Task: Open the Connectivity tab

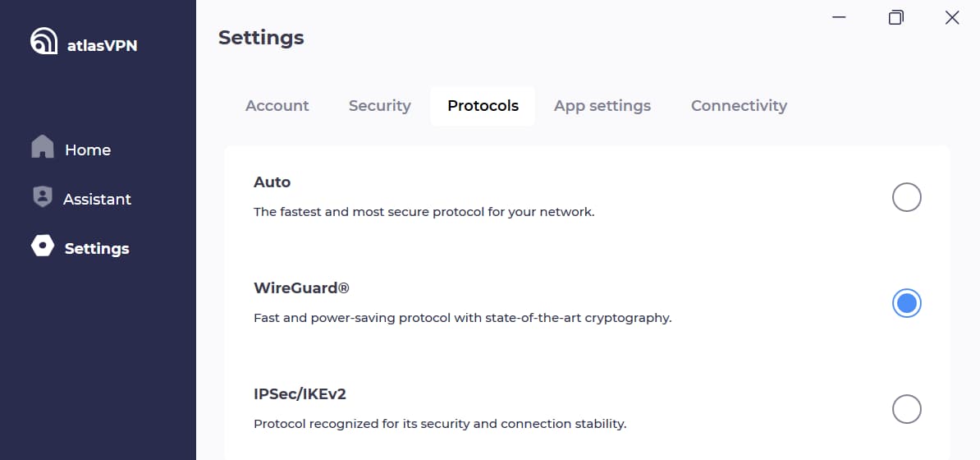Action: pyautogui.click(x=739, y=106)
